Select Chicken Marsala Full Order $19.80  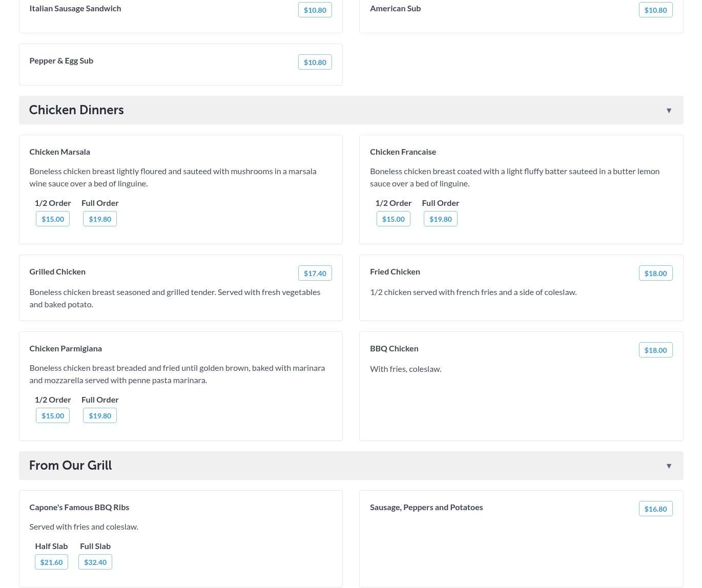[x=100, y=219]
